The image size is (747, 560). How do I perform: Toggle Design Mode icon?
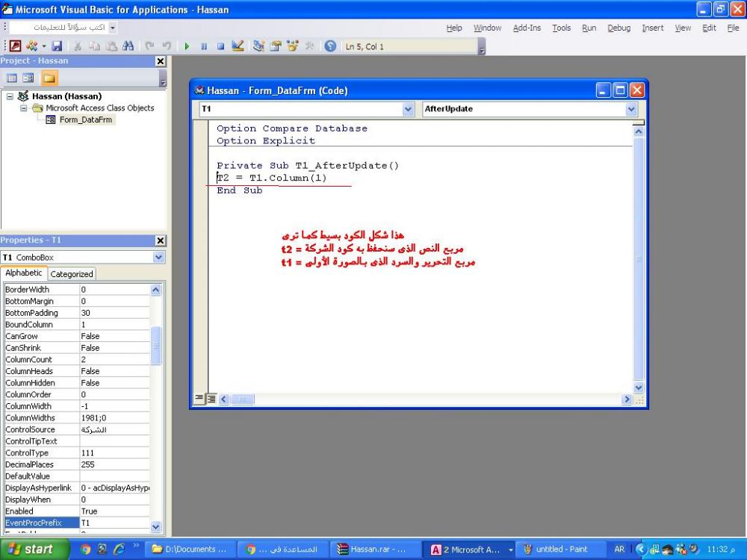click(238, 46)
